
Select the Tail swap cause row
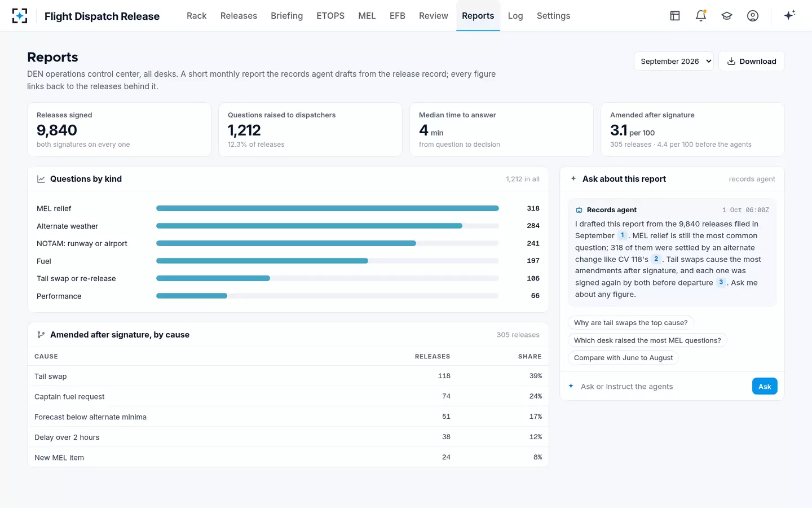(288, 376)
